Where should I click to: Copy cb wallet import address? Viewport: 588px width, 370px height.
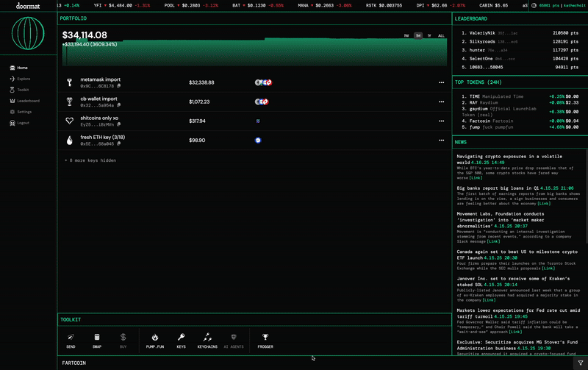click(118, 105)
